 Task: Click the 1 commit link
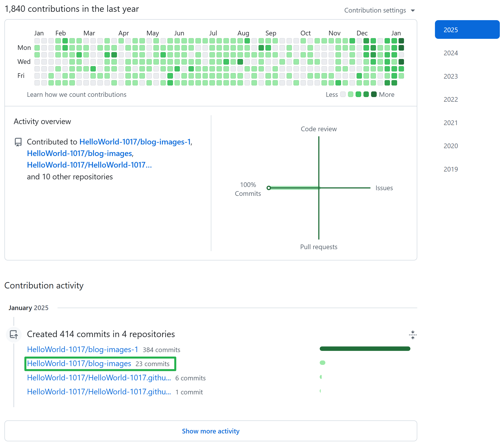pyautogui.click(x=189, y=392)
